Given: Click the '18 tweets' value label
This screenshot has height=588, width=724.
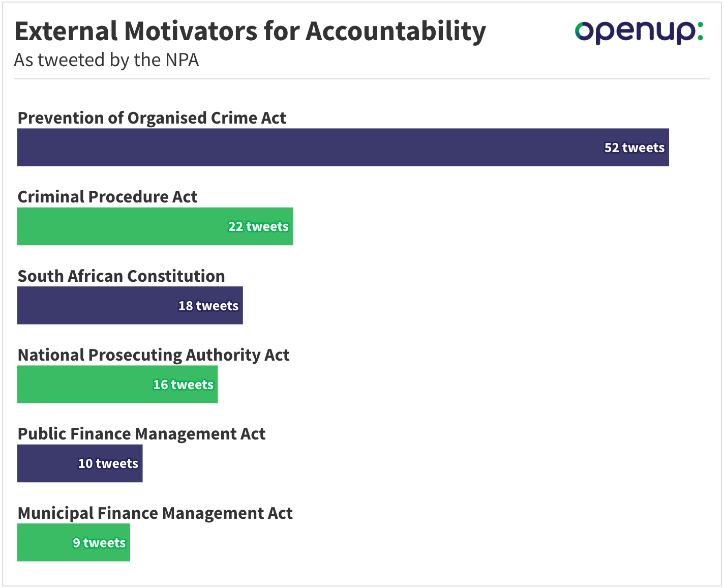Looking at the screenshot, I should 208,306.
